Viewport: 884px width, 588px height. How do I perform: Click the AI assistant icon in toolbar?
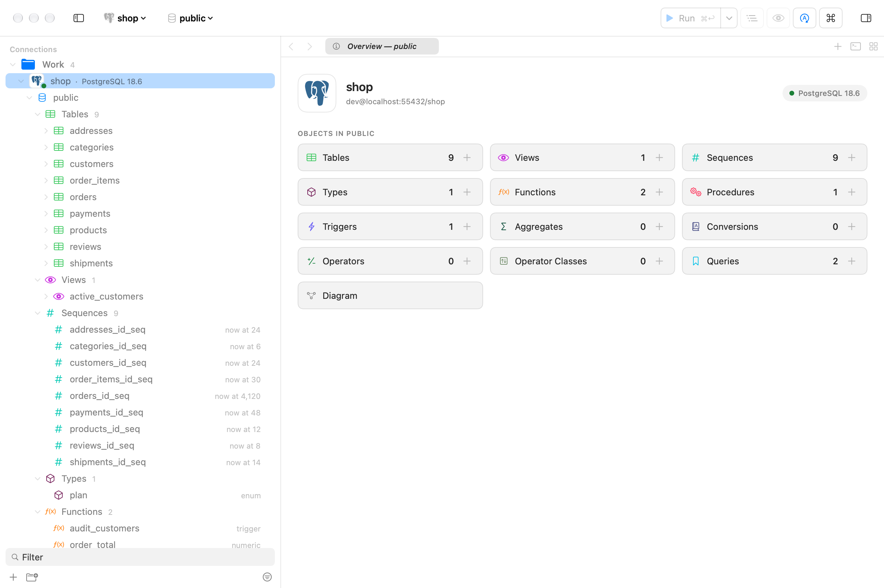pyautogui.click(x=804, y=18)
